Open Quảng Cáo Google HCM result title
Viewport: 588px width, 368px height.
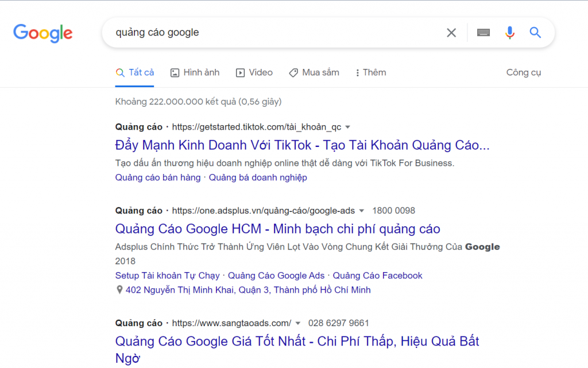(277, 228)
